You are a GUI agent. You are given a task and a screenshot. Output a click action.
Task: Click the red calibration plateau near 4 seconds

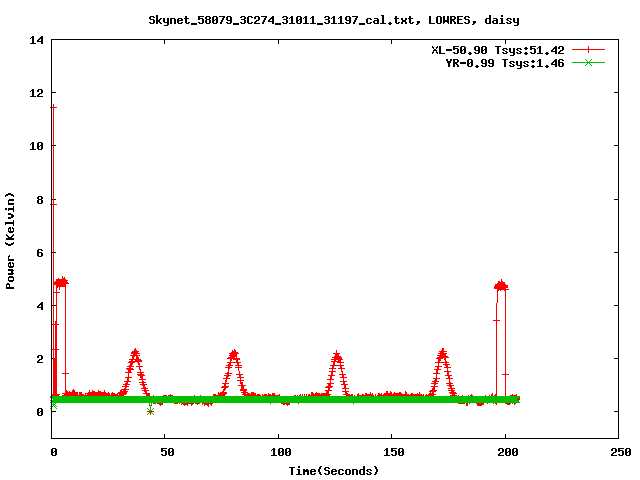tap(61, 282)
